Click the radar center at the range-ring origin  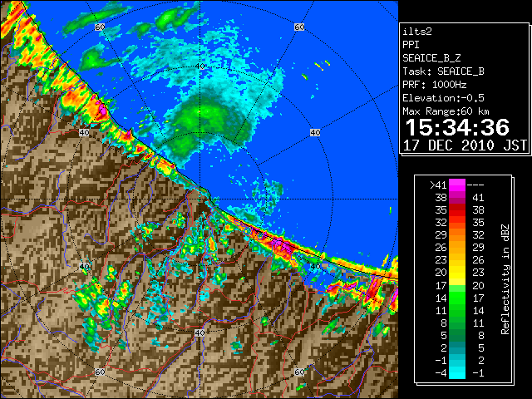click(200, 199)
